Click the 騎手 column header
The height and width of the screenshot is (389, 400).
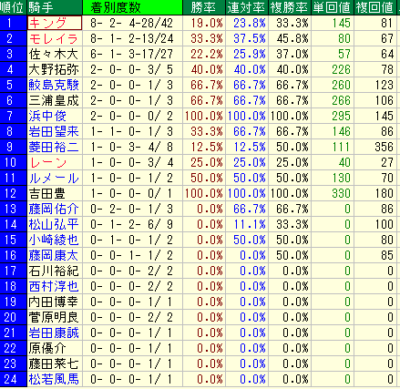point(55,7)
